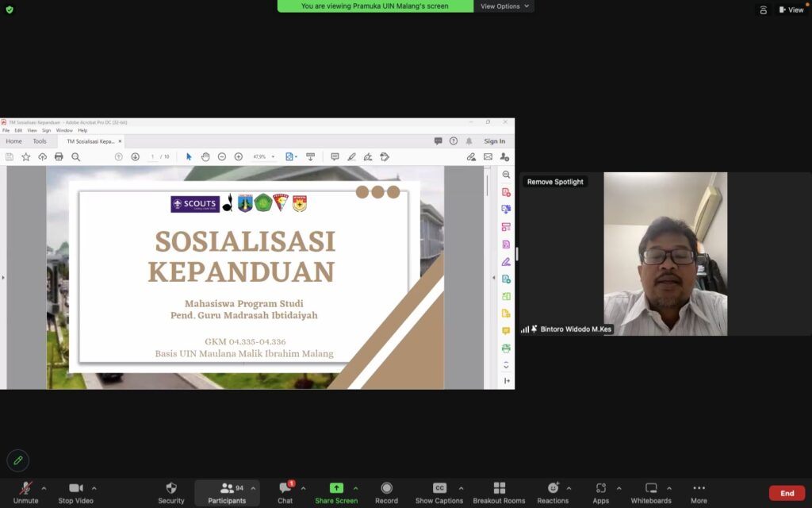This screenshot has height=508, width=812.
Task: Open the View layout menu
Action: pos(791,10)
